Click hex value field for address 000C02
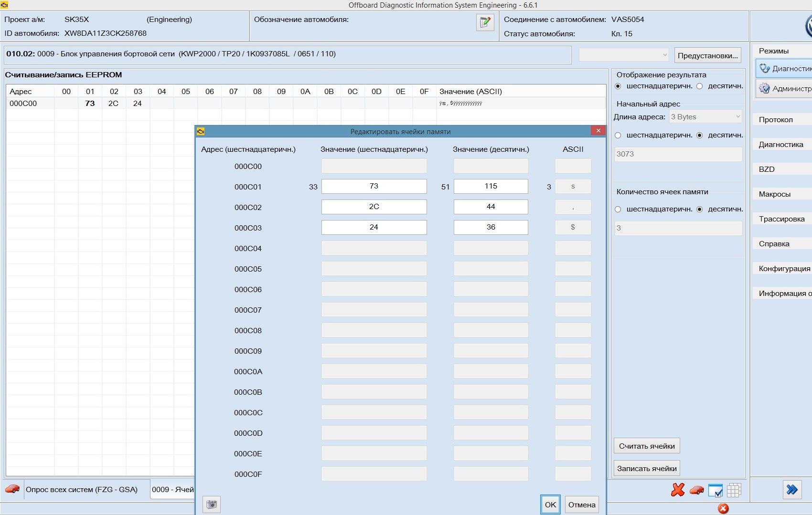Screen dimensions: 812x515 click(x=374, y=207)
